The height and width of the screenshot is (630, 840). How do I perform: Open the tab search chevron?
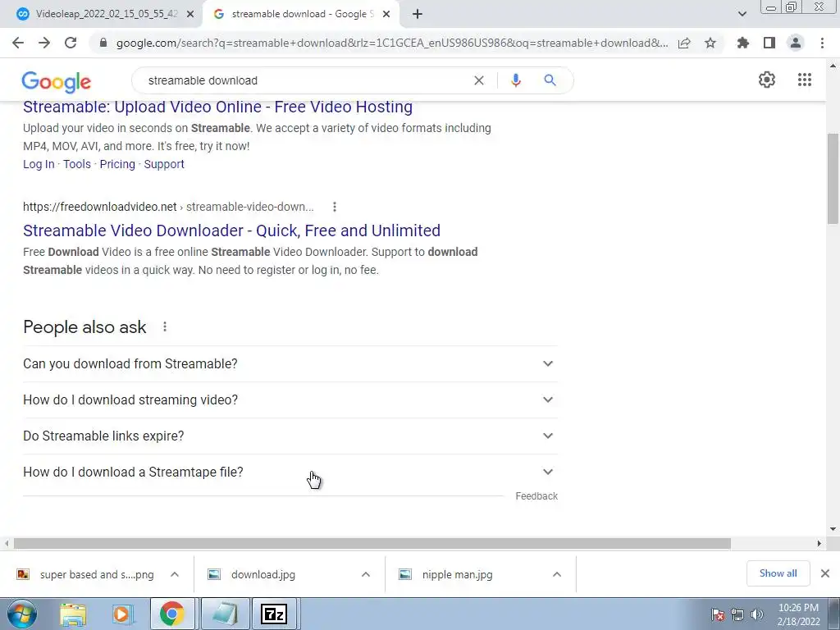point(742,14)
